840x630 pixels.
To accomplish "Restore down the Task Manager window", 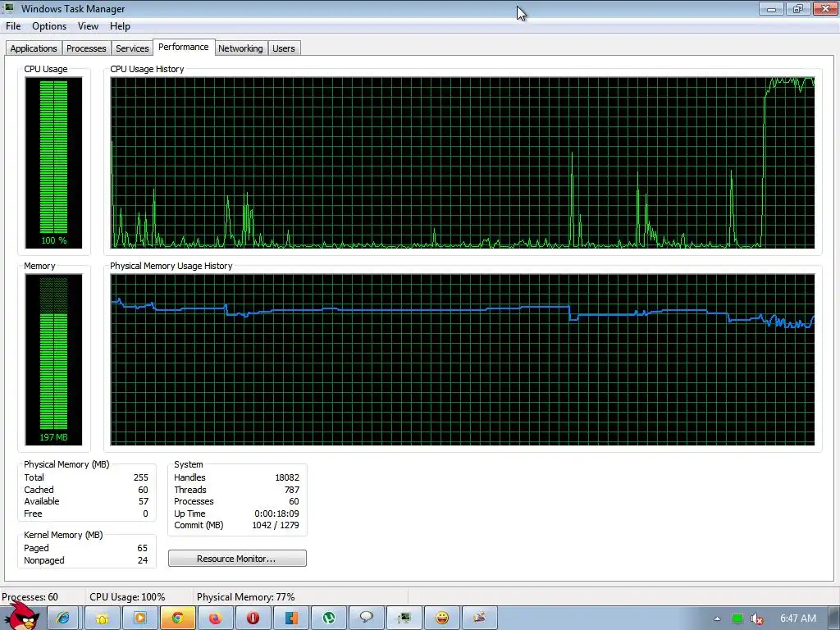I will pos(797,8).
